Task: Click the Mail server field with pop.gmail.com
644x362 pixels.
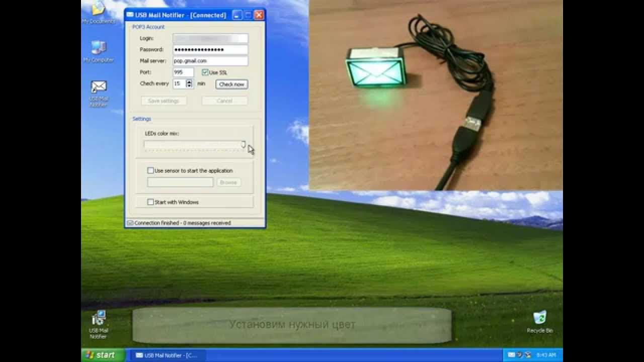Action: 210,61
